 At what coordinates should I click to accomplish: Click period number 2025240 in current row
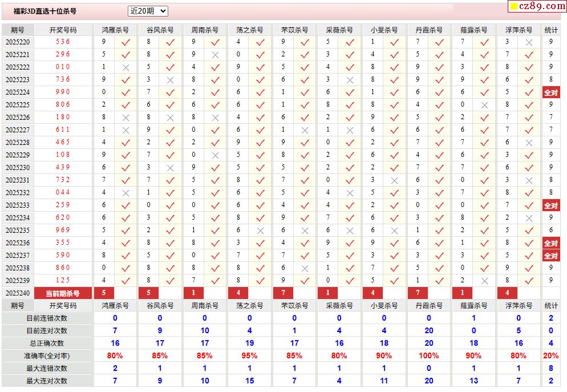[18, 293]
